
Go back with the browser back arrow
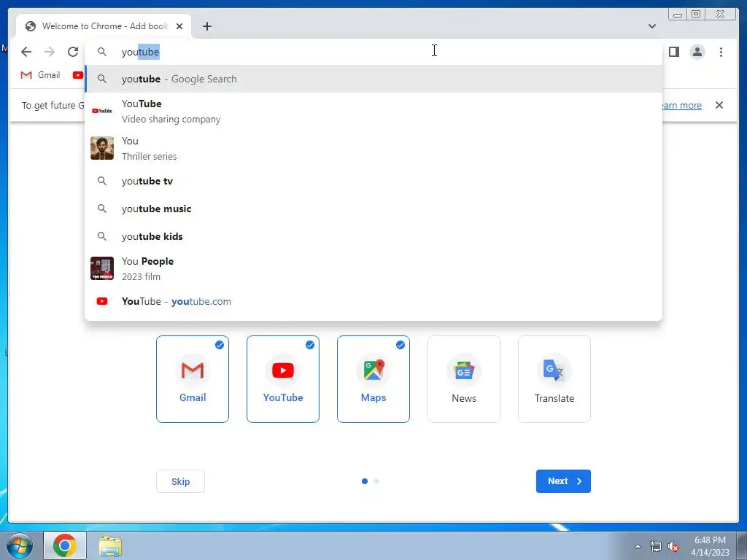[26, 52]
